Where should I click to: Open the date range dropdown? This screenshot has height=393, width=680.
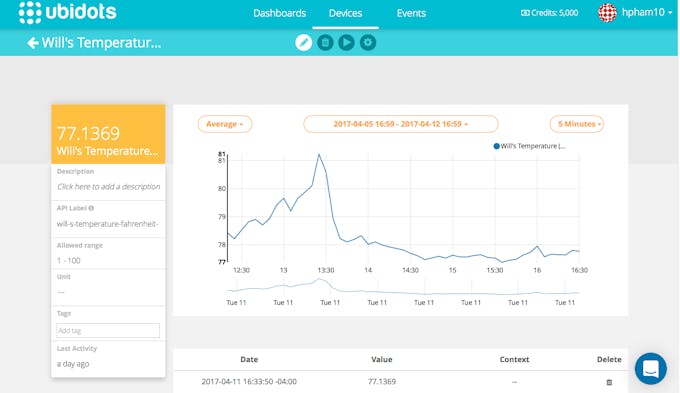[x=401, y=124]
